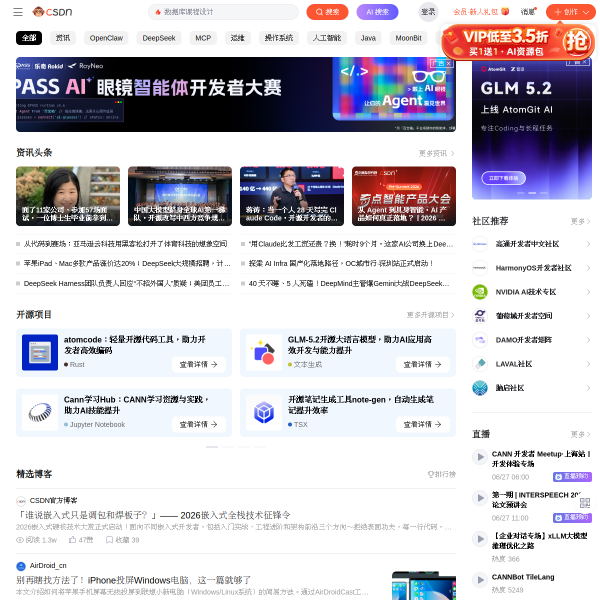The width and height of the screenshot is (600, 600).
Task: Select the 全部 category tab
Action: tap(29, 38)
